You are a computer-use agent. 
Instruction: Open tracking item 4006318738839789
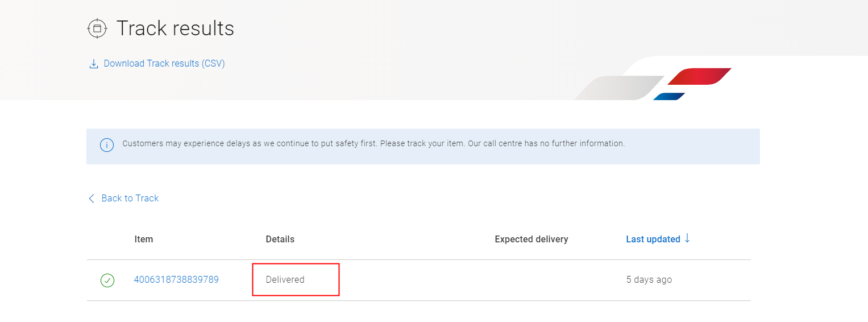pos(176,280)
